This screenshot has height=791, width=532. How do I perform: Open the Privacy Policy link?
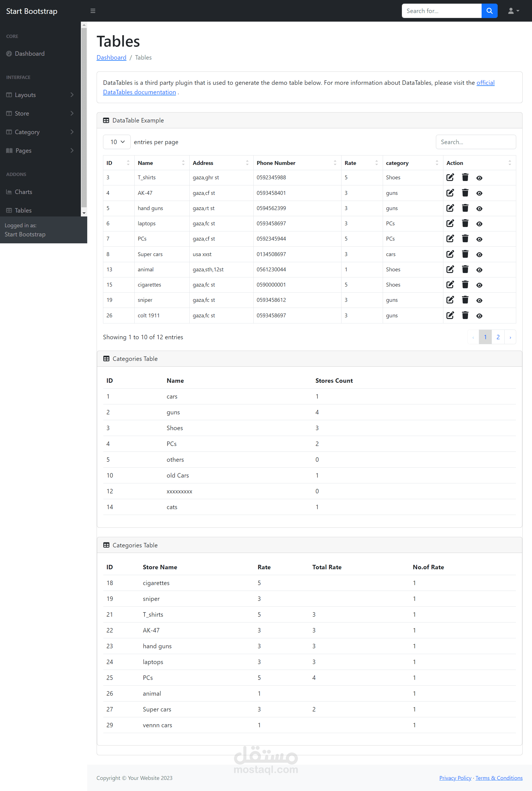pos(455,778)
